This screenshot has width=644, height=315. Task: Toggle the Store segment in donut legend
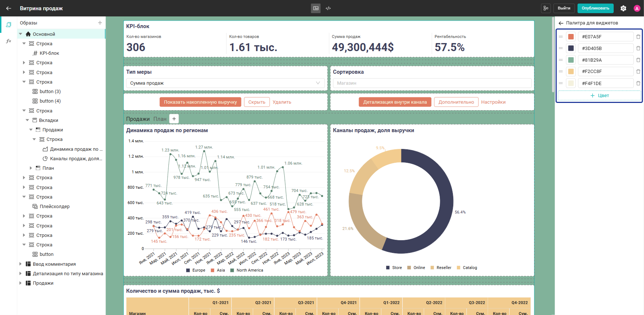point(394,268)
